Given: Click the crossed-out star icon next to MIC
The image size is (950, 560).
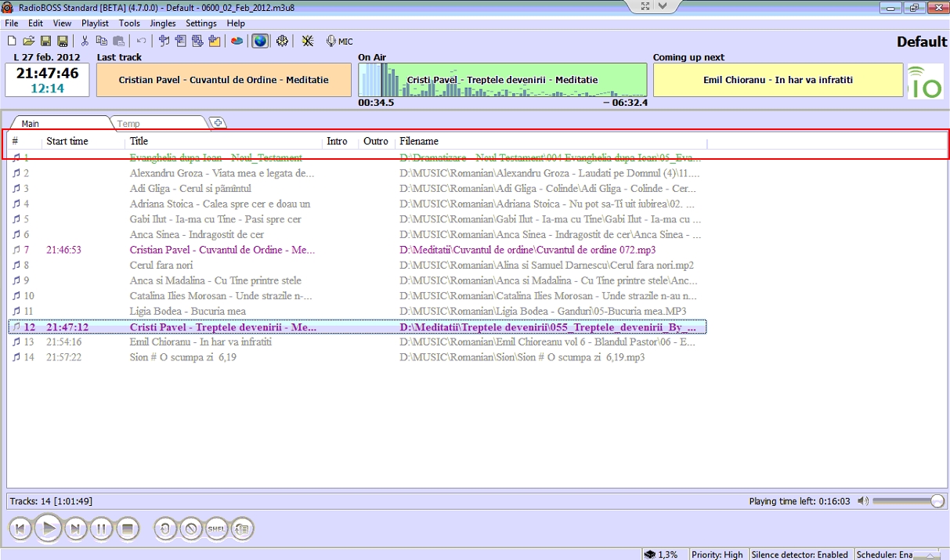Looking at the screenshot, I should (308, 41).
